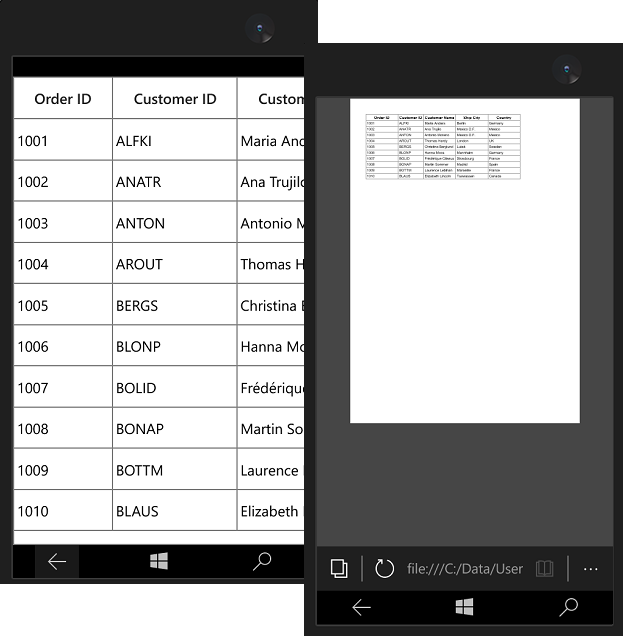Select customer ID BERGS
This screenshot has width=623, height=636.
pos(175,305)
